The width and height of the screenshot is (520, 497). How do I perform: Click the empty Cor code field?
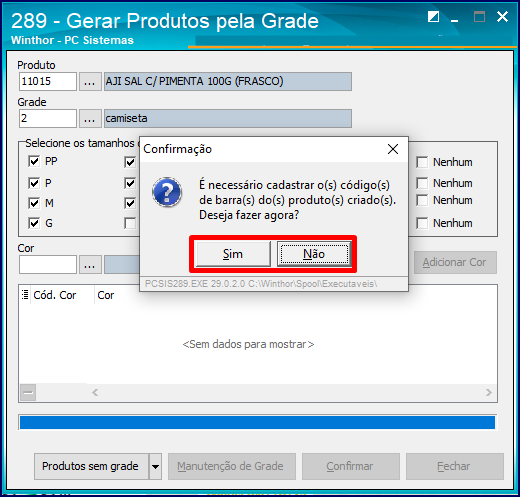point(48,265)
